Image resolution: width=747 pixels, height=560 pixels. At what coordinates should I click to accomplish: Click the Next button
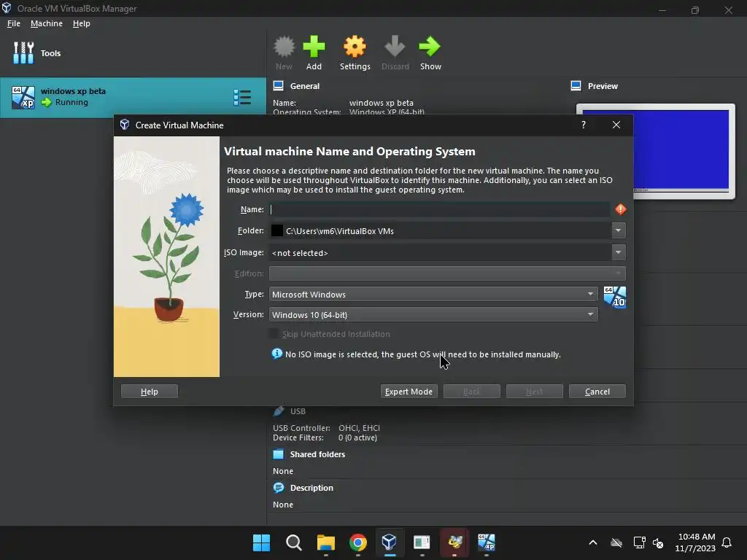[535, 392]
